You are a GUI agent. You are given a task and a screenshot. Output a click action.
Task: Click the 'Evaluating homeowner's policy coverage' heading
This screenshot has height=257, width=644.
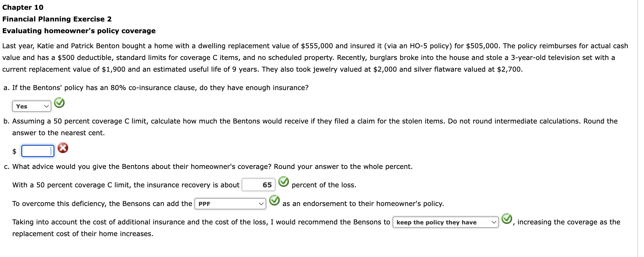click(79, 31)
